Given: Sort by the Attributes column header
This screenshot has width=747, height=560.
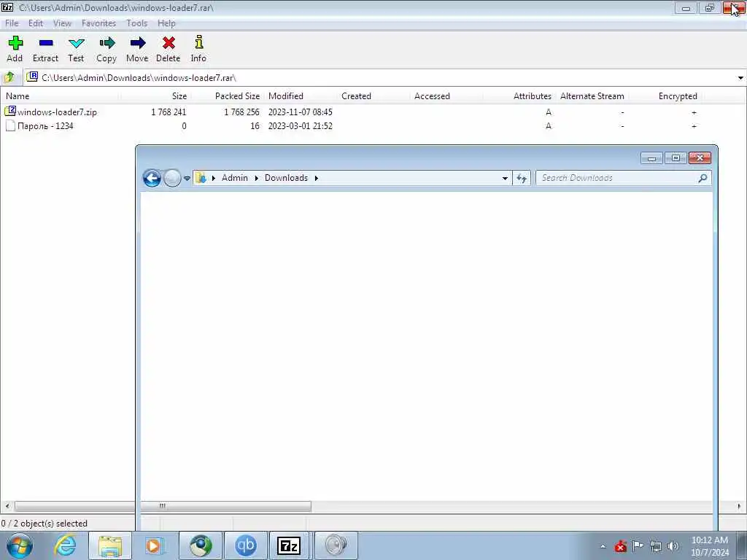Looking at the screenshot, I should click(x=519, y=96).
